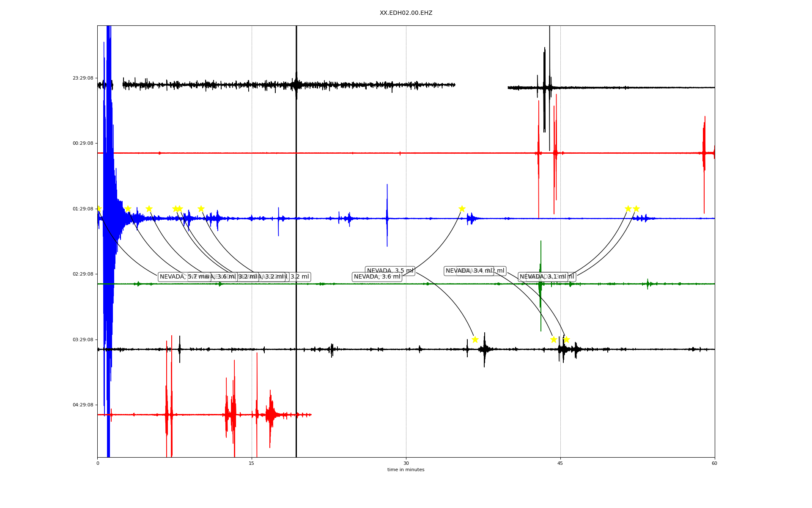
Task: Click the yellow star linked to NEVADA 3.5 ml
Action: pyautogui.click(x=475, y=340)
